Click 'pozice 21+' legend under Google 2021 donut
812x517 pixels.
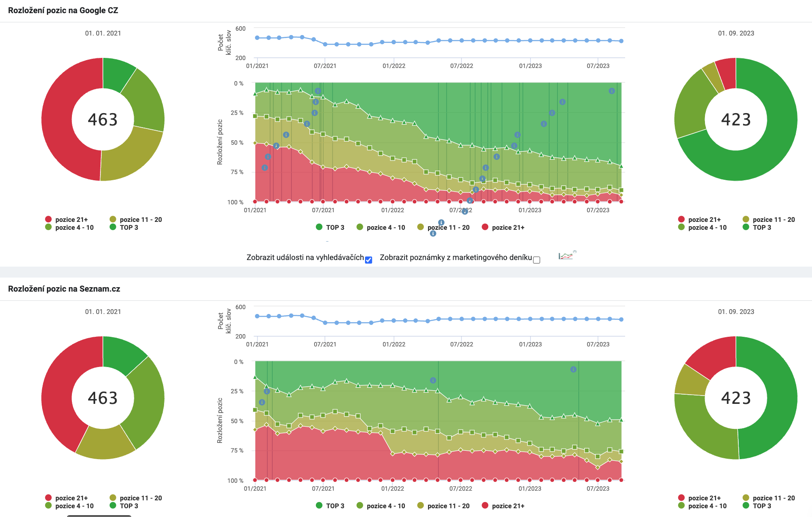(66, 219)
